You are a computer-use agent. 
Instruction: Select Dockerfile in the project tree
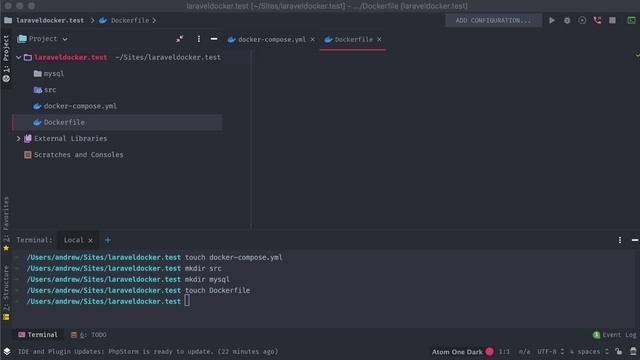[x=59, y=122]
